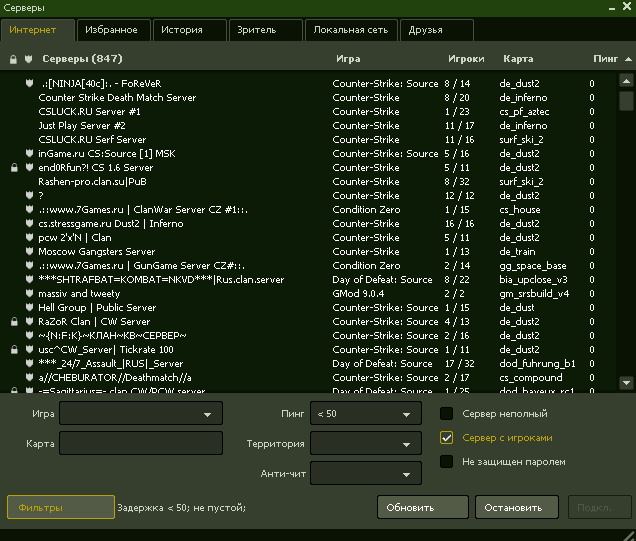This screenshot has height=541, width=636.
Task: Select 'CSLUCK.RU Serf Server' row
Action: click(x=308, y=140)
